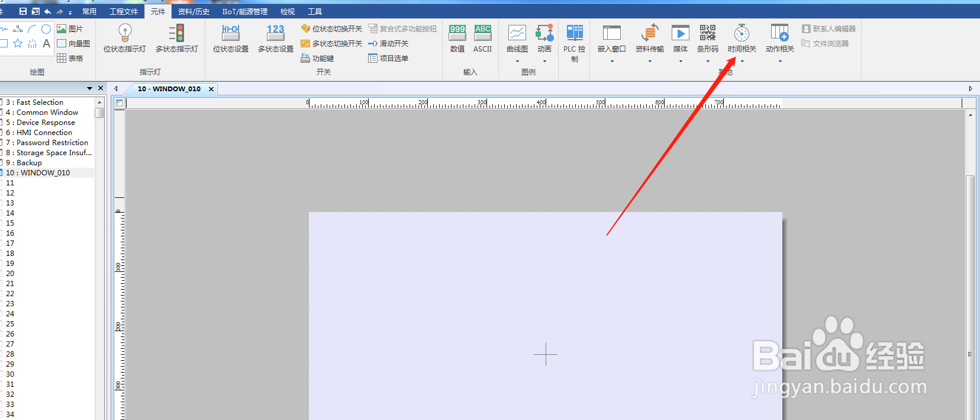The height and width of the screenshot is (420, 980).
Task: Insert a 图片 picture object
Action: point(70,28)
